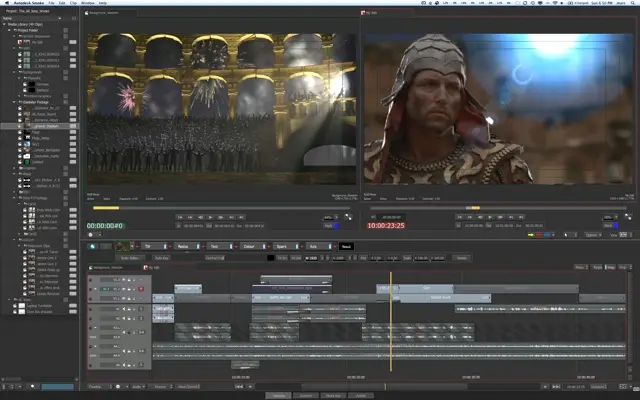
Task: Click the Mark In button in left viewer
Action: point(178,225)
